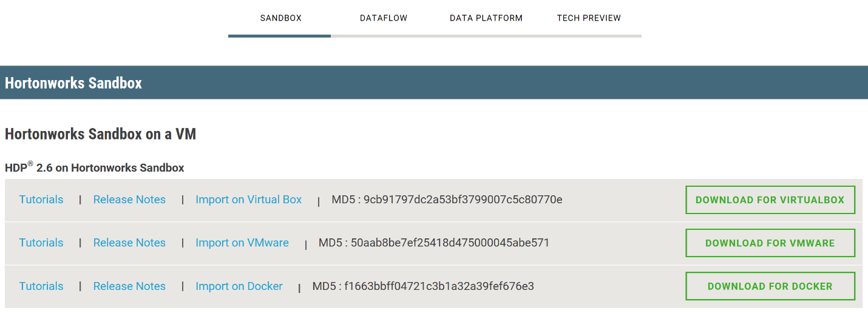868x316 pixels.
Task: Click Download for VMware button
Action: coord(770,243)
